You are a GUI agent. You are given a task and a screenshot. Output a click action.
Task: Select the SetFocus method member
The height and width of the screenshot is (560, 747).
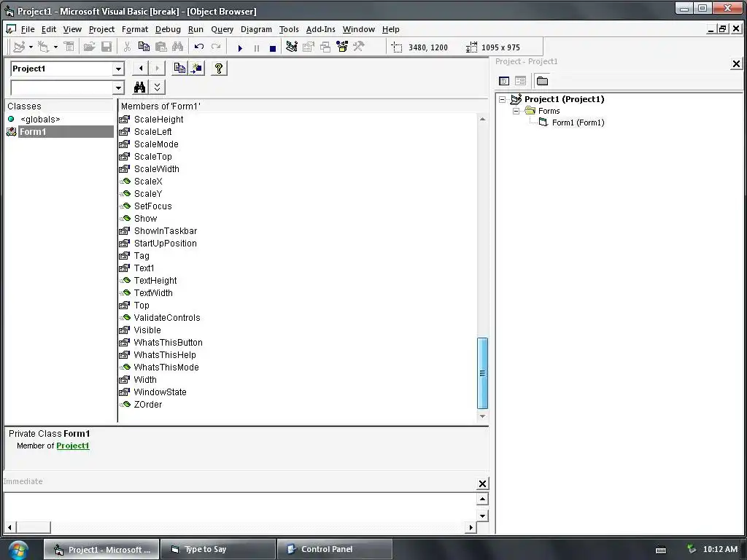[x=153, y=206]
